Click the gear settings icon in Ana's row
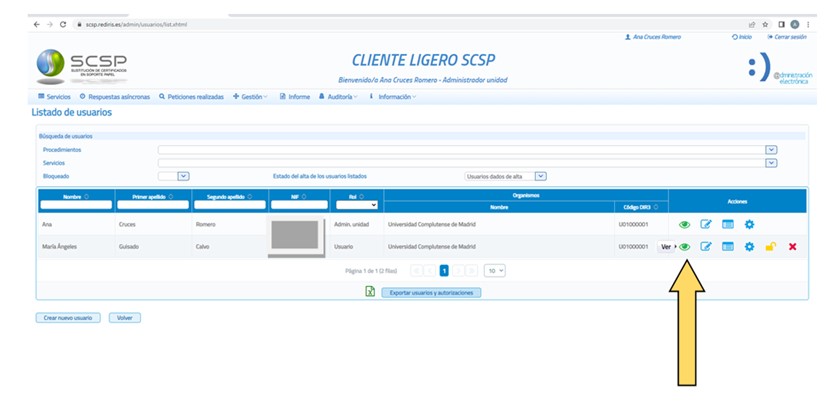The image size is (832, 403). [749, 225]
